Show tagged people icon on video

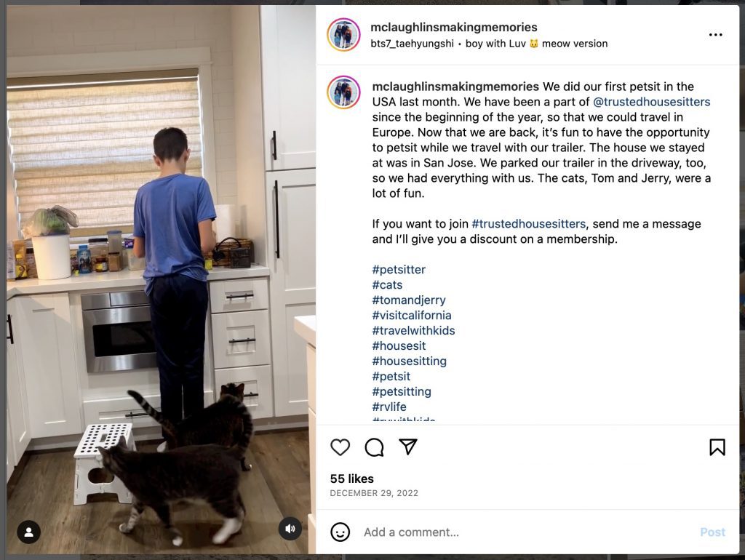(29, 532)
